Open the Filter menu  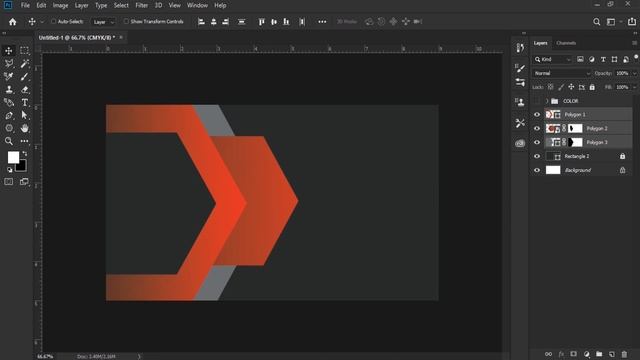pyautogui.click(x=142, y=5)
